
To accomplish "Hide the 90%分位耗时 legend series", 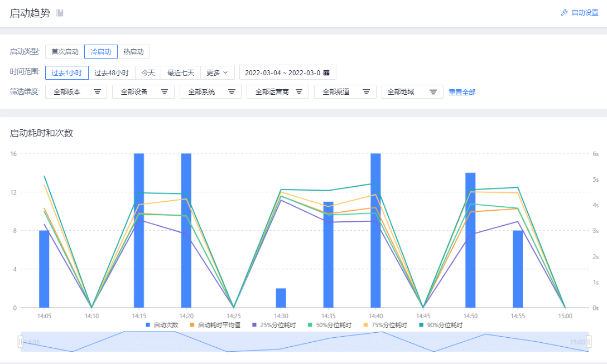I will pos(440,325).
